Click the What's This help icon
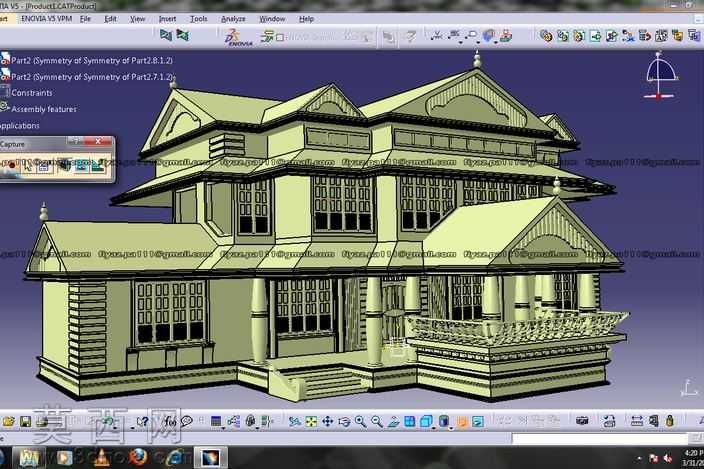Screen dimensions: 704x469 point(143,421)
